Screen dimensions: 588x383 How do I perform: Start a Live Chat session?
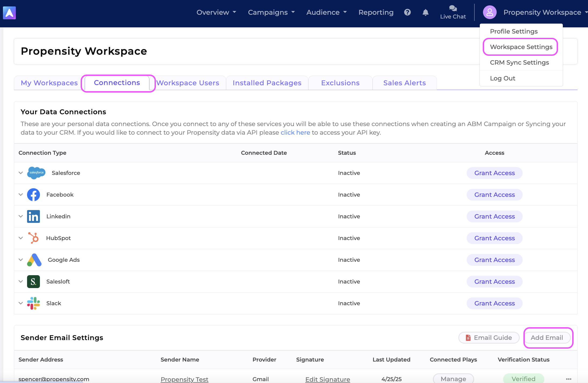453,12
